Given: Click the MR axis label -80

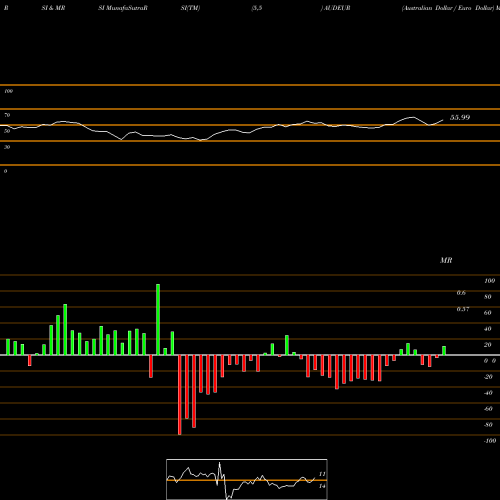Looking at the screenshot, I should point(488,425).
